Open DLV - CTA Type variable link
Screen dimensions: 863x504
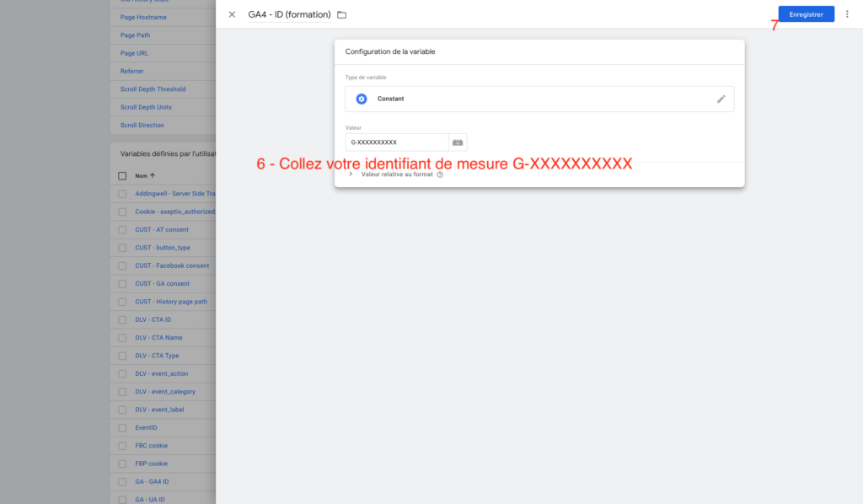coord(157,356)
